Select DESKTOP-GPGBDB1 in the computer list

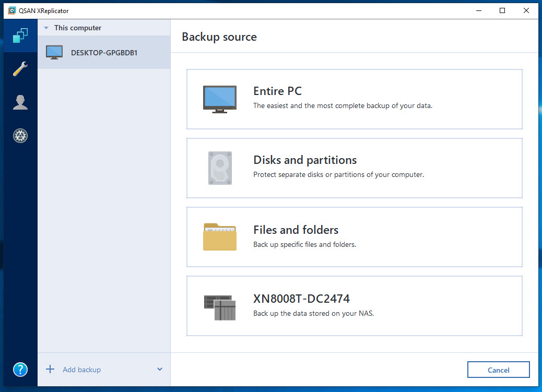coord(104,53)
